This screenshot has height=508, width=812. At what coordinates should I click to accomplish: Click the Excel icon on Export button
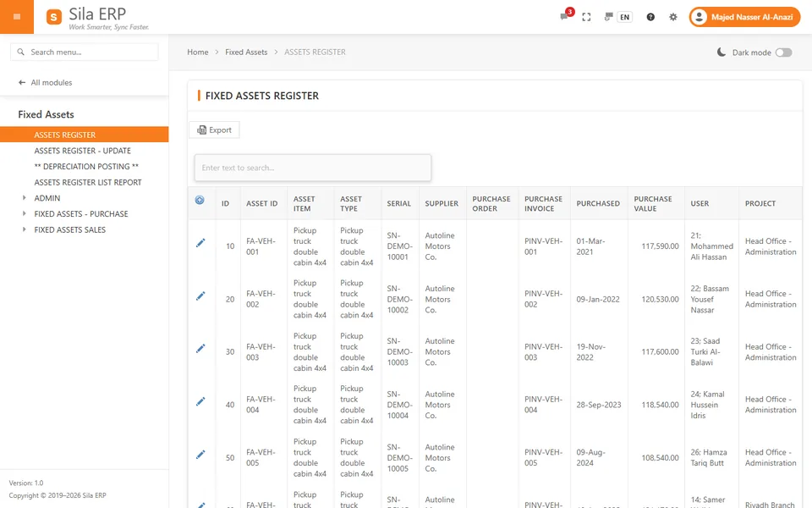point(202,130)
